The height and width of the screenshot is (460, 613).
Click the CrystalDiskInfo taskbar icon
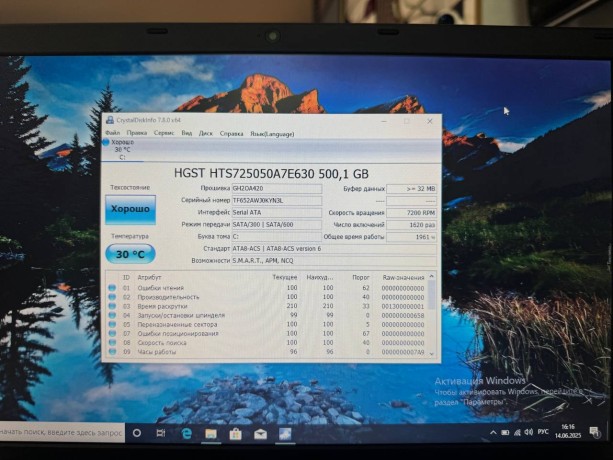point(285,434)
